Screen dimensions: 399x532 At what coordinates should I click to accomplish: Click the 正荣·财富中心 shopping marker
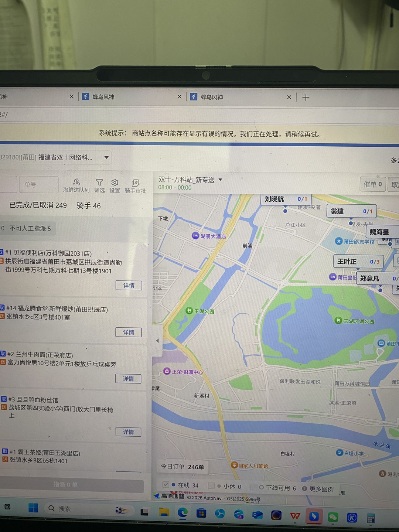(x=167, y=371)
